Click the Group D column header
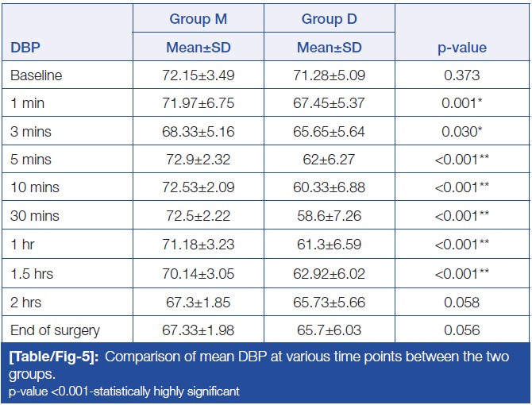532x405 pixels. point(328,18)
